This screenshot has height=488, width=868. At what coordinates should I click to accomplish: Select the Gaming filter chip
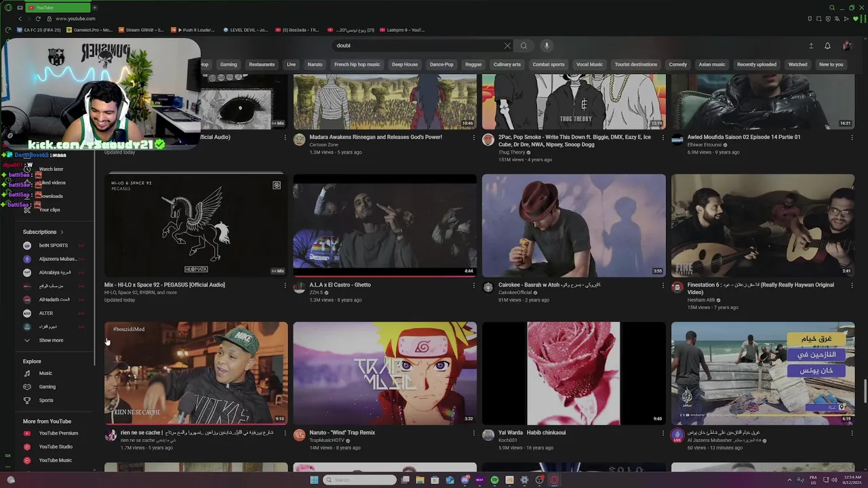(x=229, y=64)
